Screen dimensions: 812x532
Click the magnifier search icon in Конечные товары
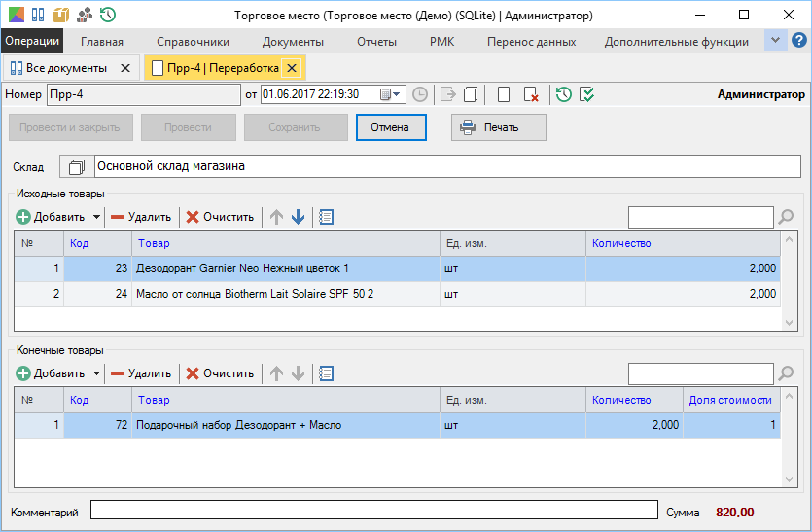[x=786, y=373]
